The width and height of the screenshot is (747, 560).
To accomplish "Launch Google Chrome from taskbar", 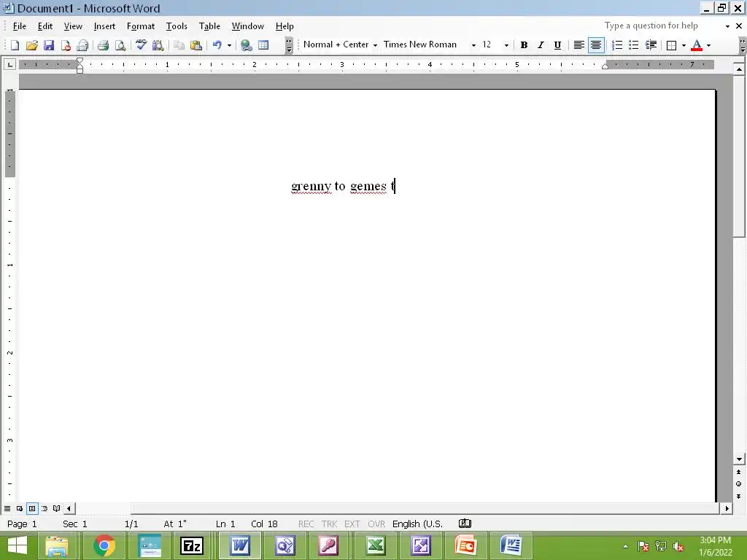I will coord(104,545).
